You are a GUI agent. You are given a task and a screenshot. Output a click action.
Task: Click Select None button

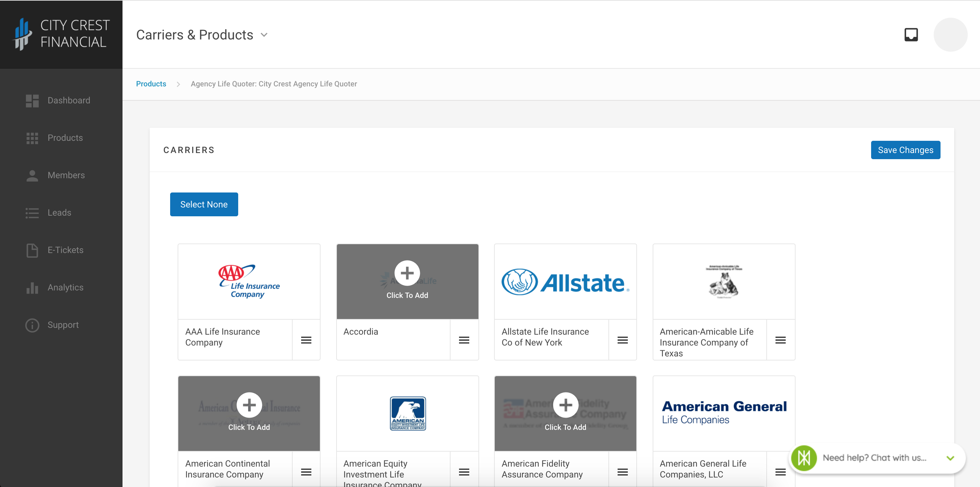tap(204, 204)
